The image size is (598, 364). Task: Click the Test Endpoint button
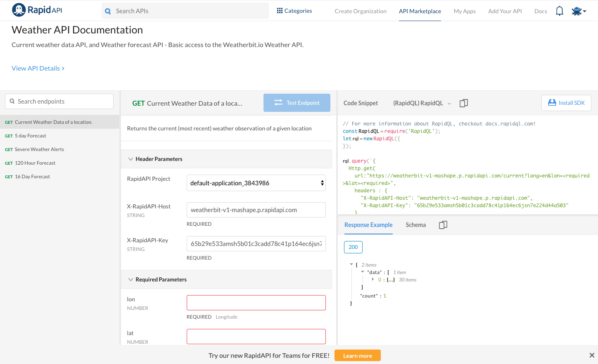click(297, 102)
